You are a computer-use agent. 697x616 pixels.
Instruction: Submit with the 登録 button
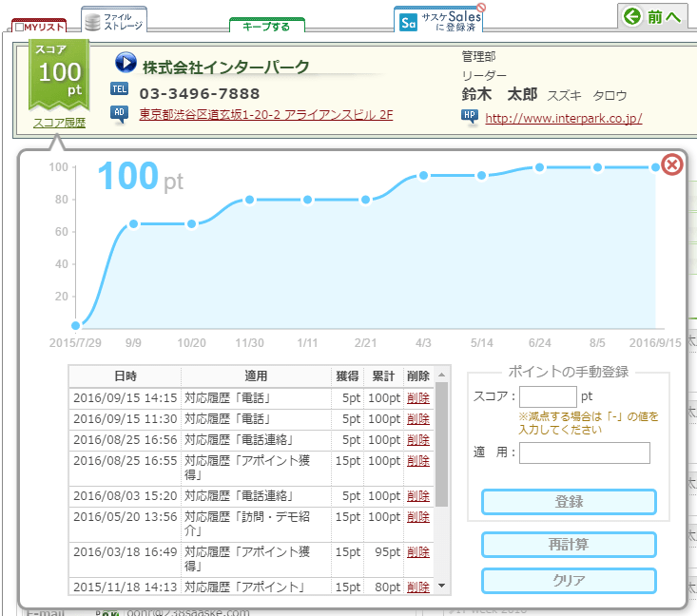[569, 502]
